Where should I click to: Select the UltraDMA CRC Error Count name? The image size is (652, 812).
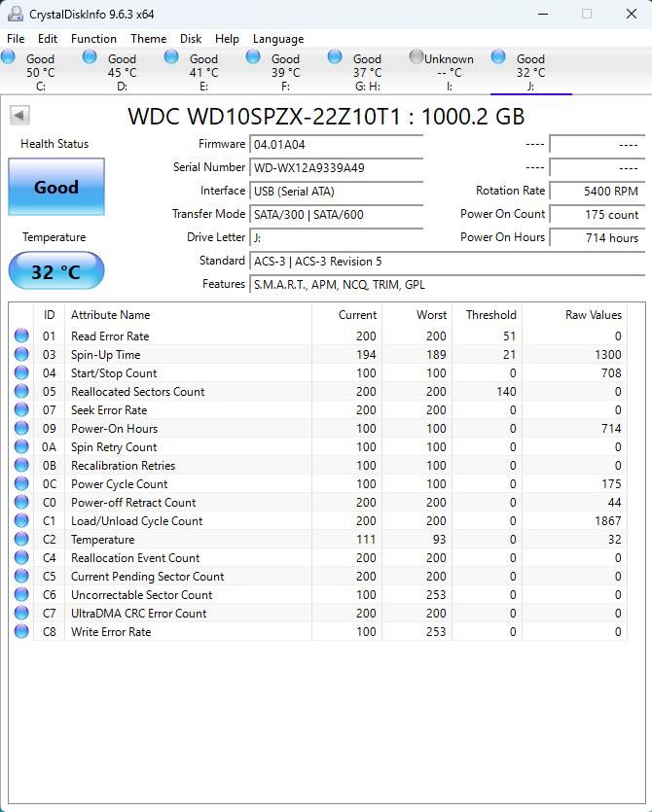tap(139, 614)
